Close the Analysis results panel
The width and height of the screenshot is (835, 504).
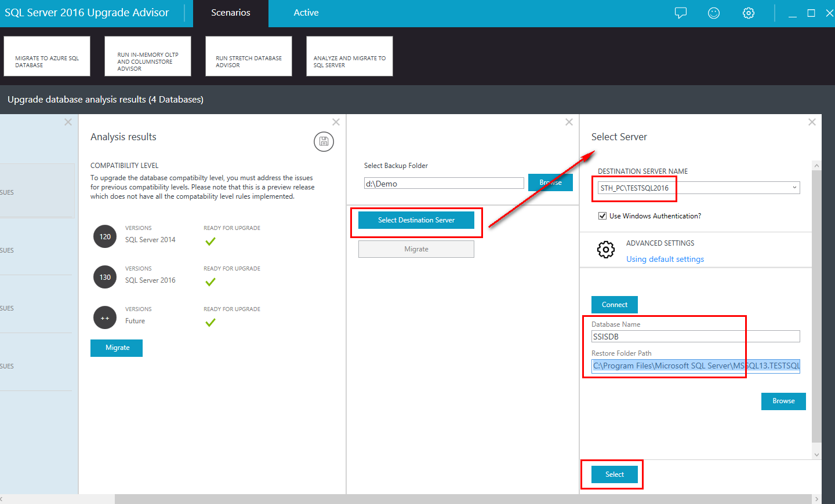coord(336,122)
